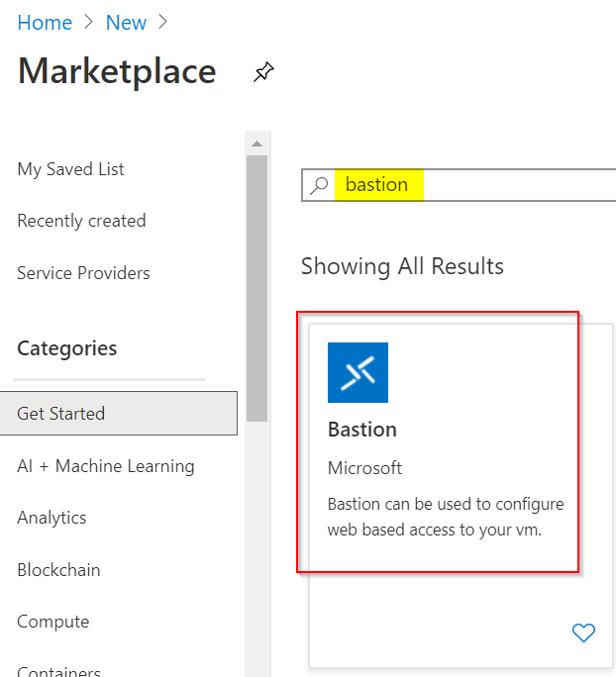Screen dimensions: 616x677
Task: Save Bastion with the heart icon
Action: pyautogui.click(x=583, y=633)
